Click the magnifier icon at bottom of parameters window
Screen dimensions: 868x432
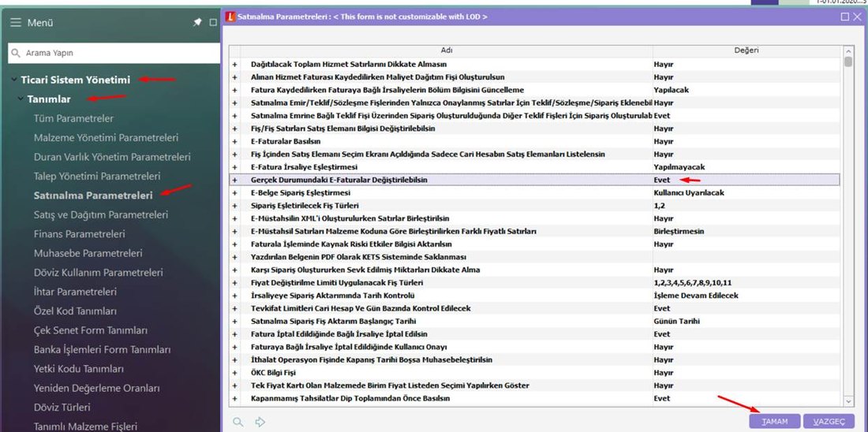coord(238,422)
